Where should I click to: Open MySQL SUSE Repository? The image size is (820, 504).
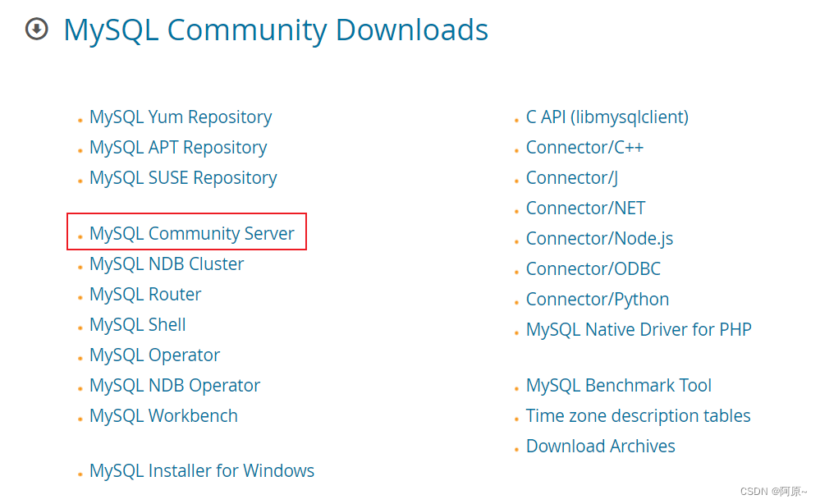coord(183,177)
